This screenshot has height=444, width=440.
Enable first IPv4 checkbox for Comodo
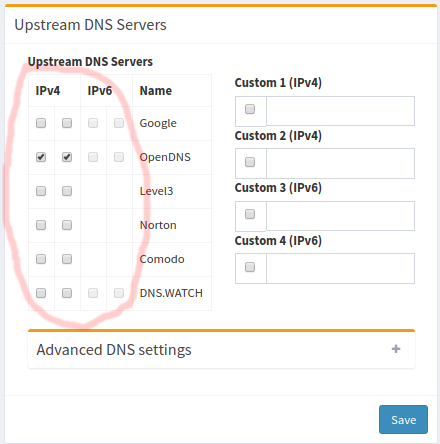pyautogui.click(x=41, y=259)
